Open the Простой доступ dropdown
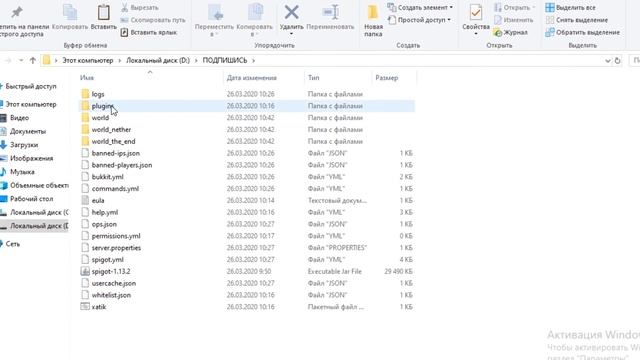The height and width of the screenshot is (360, 640). (x=419, y=20)
